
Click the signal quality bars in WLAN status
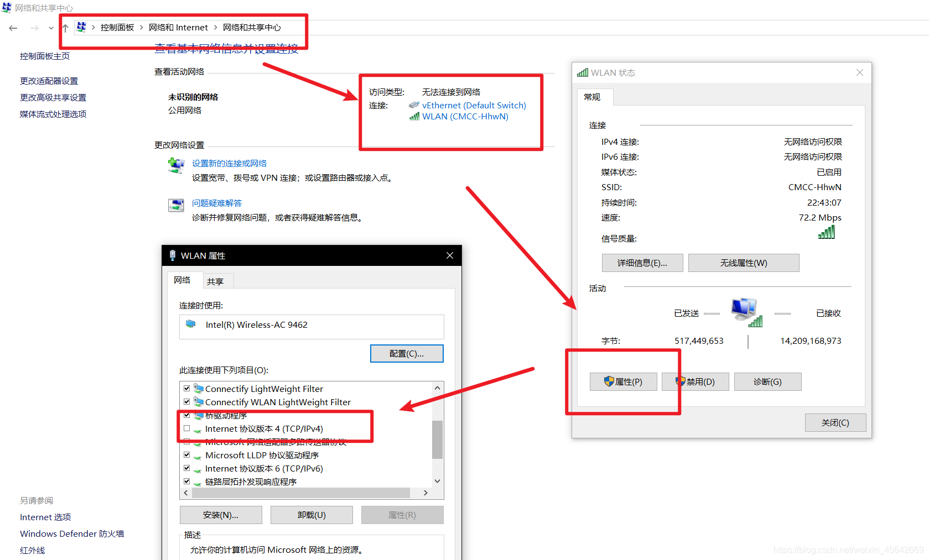point(827,232)
